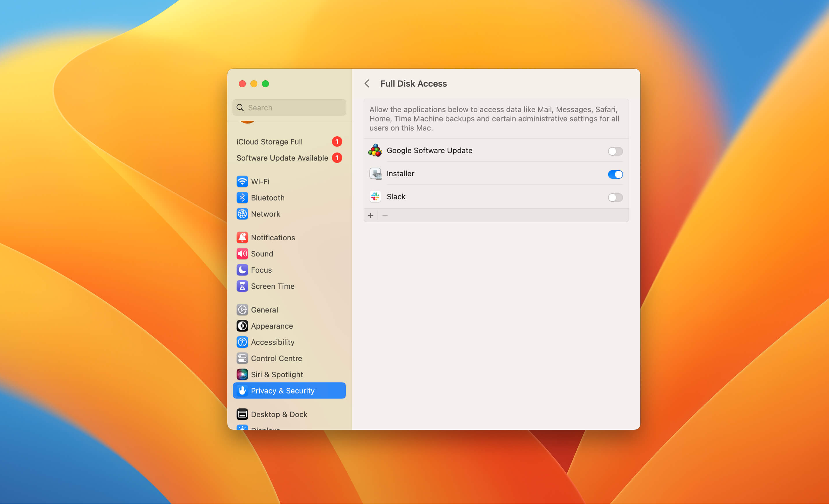829x504 pixels.
Task: Select Screen Time hourglass icon
Action: click(x=242, y=286)
